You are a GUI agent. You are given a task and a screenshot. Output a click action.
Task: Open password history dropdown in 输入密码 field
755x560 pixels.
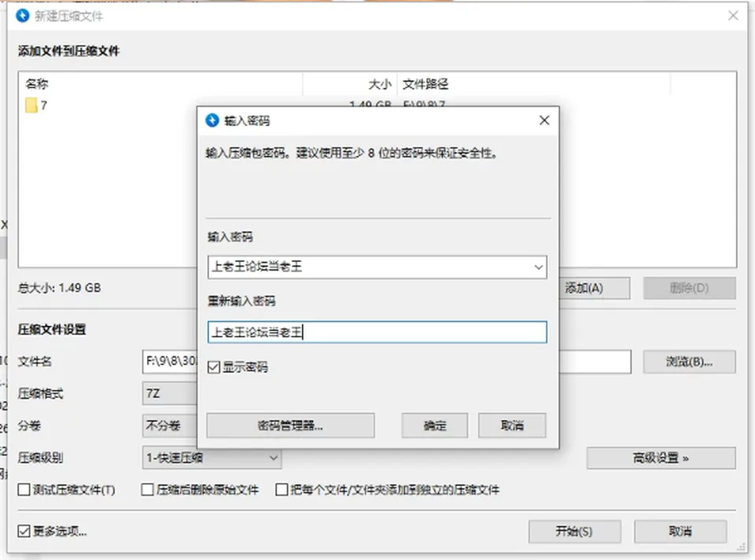coord(538,267)
